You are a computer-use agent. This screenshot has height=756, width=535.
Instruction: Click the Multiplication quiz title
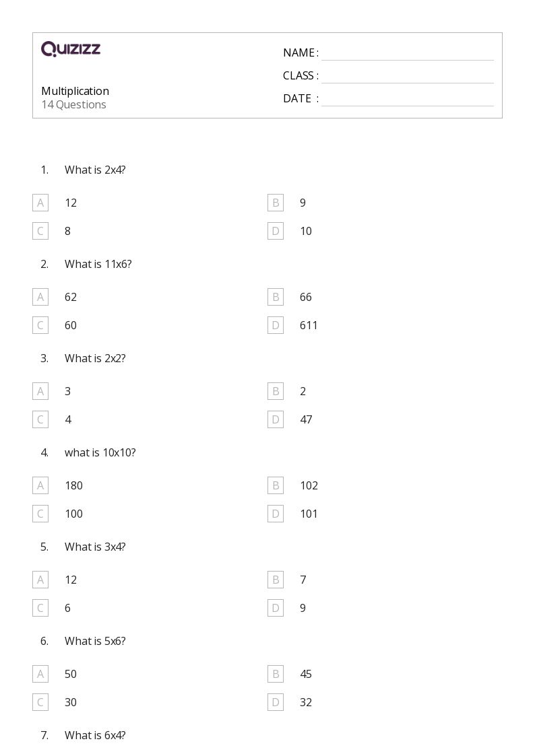(75, 91)
